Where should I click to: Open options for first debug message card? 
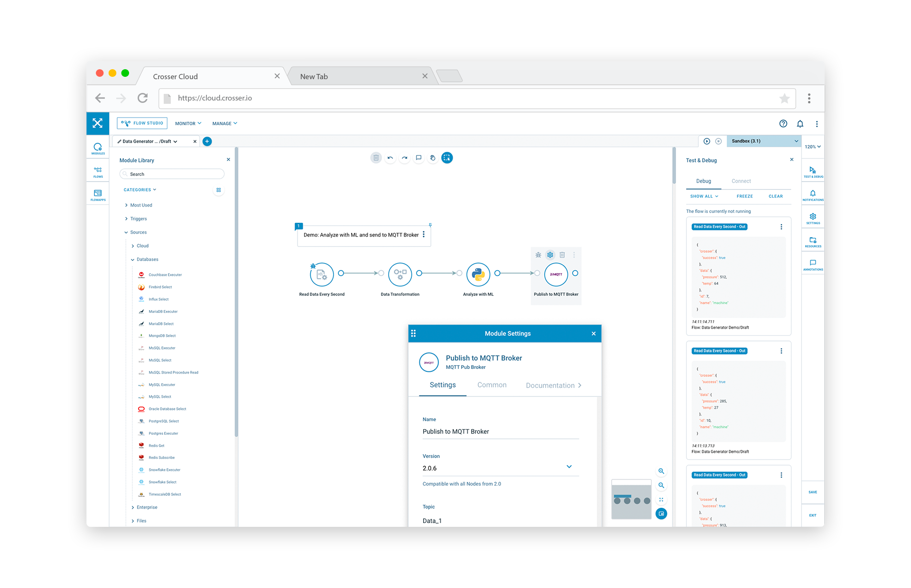tap(781, 227)
